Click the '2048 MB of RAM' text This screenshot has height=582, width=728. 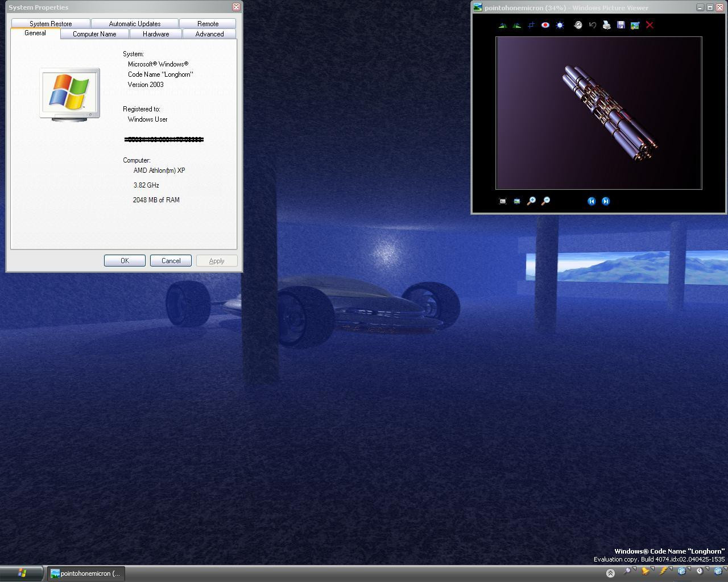156,200
